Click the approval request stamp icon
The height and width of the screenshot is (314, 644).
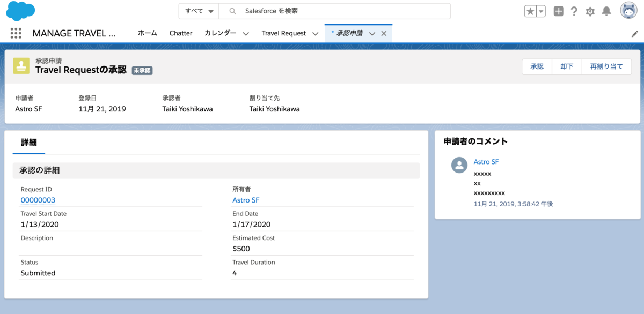pos(21,65)
